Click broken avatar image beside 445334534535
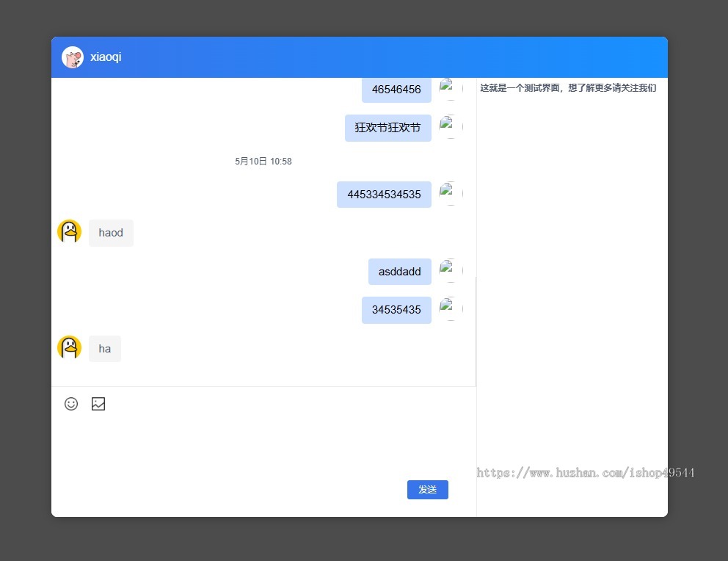The height and width of the screenshot is (561, 728). pyautogui.click(x=451, y=193)
